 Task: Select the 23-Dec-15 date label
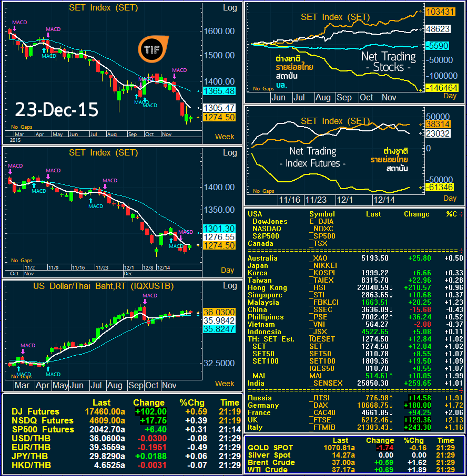point(57,110)
